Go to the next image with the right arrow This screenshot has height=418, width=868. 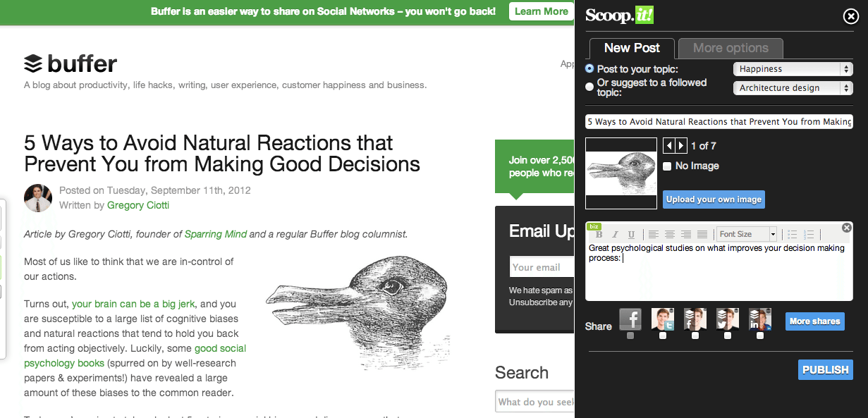(x=681, y=146)
